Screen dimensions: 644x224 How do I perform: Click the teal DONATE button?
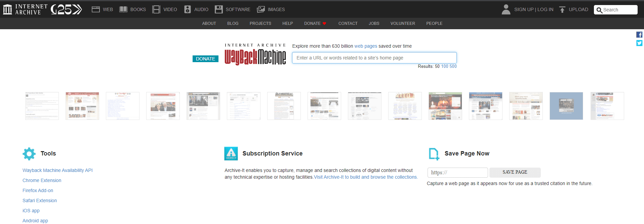[205, 59]
